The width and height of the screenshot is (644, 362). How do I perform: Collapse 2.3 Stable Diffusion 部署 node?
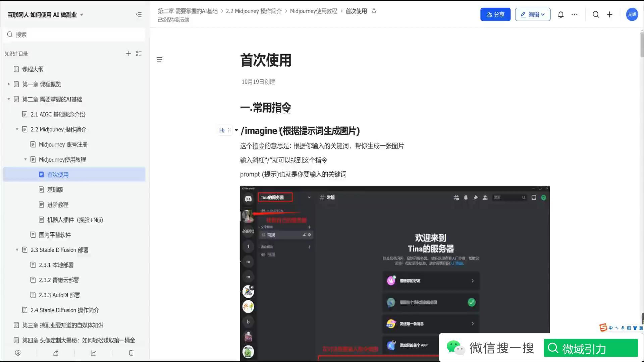tap(17, 250)
